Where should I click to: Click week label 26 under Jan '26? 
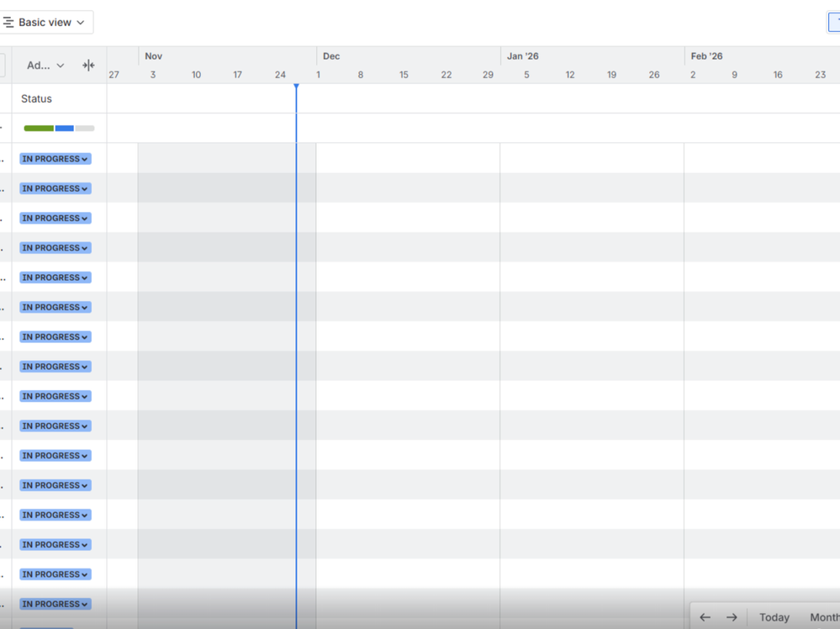pyautogui.click(x=654, y=75)
